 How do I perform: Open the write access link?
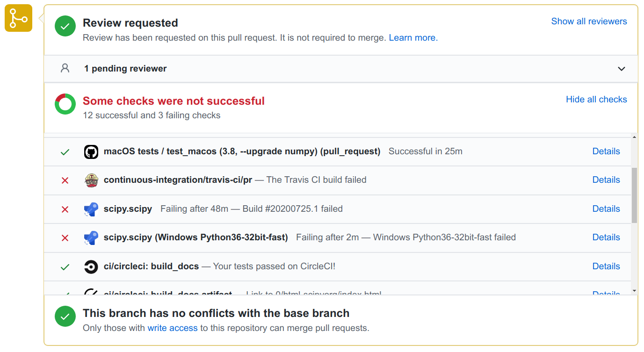pos(173,328)
